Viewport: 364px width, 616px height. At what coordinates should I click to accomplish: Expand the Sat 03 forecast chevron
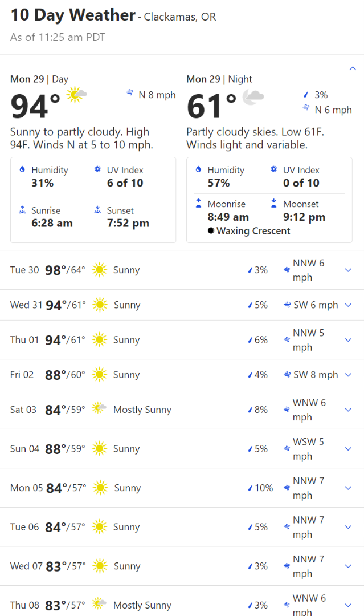pos(349,410)
